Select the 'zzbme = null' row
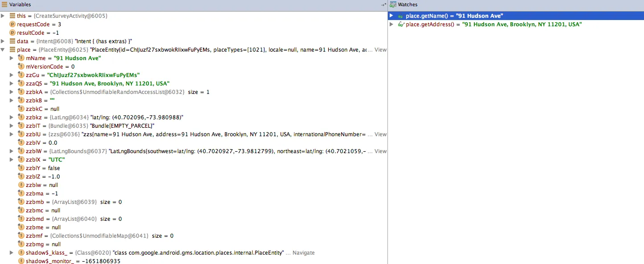 tap(194, 227)
